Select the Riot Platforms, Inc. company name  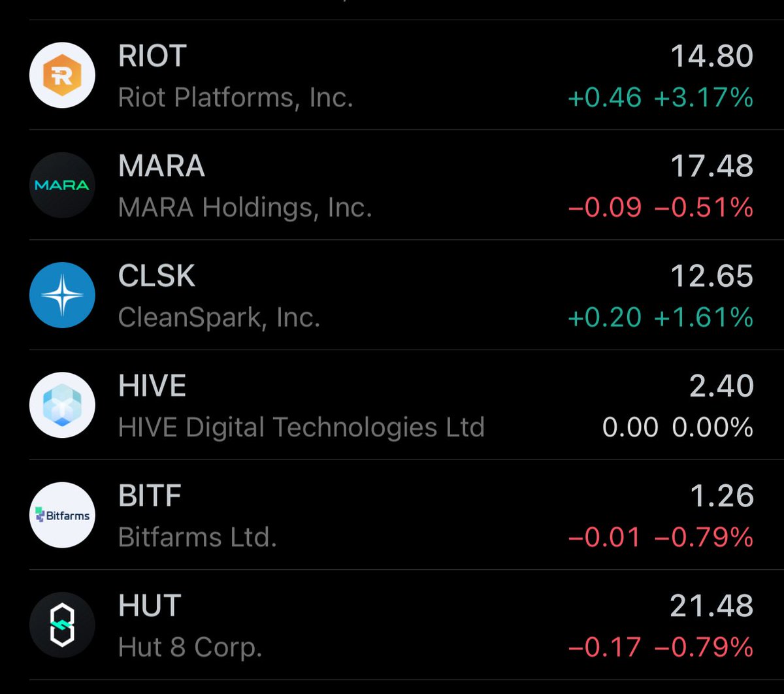tap(236, 98)
